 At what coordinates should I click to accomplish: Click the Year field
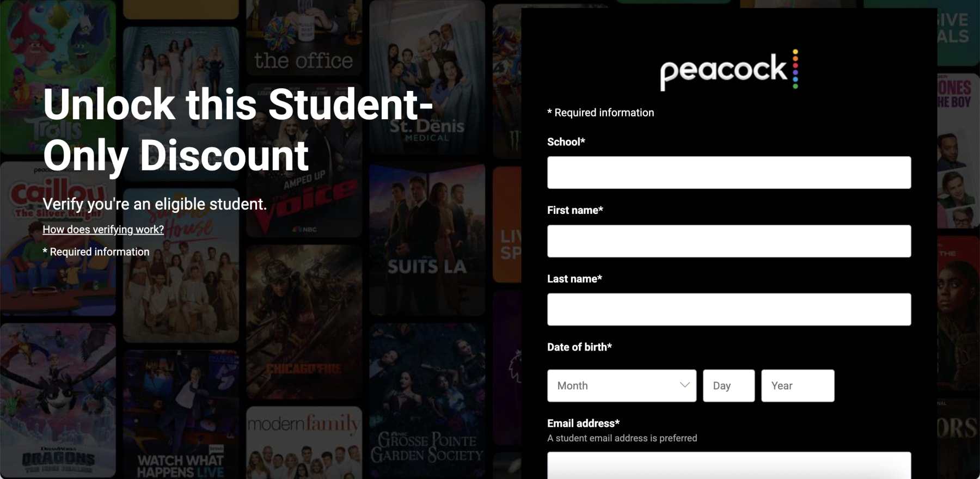(798, 386)
